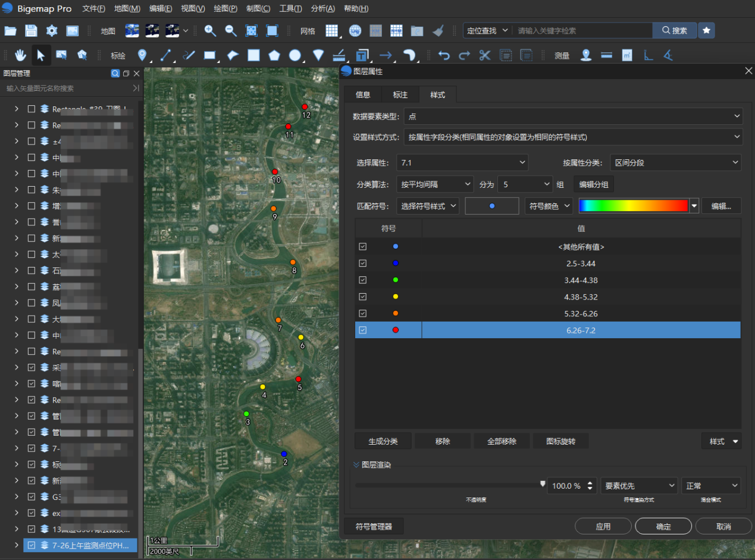Open the 选择属性 dropdown showing 7.1
This screenshot has width=755, height=560.
click(462, 162)
